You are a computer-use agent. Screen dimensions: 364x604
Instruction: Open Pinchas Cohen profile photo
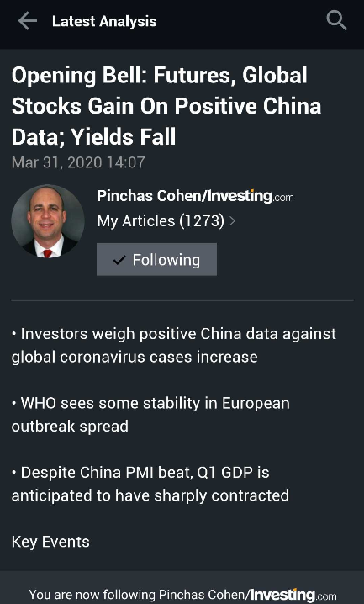pyautogui.click(x=48, y=221)
